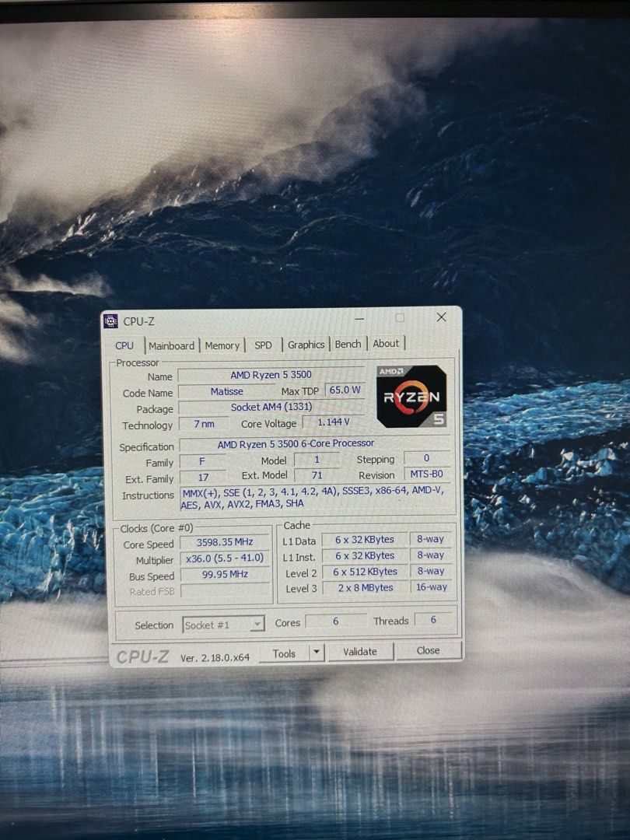This screenshot has width=630, height=840.
Task: Click the Family value F
Action: pos(202,461)
